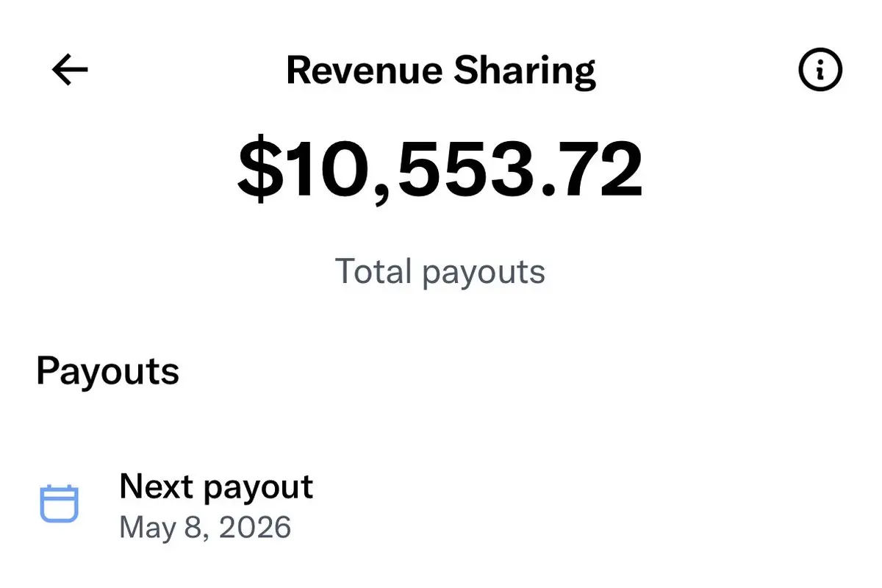The width and height of the screenshot is (882, 588).
Task: Click the May 8, 2026 date
Action: [205, 528]
